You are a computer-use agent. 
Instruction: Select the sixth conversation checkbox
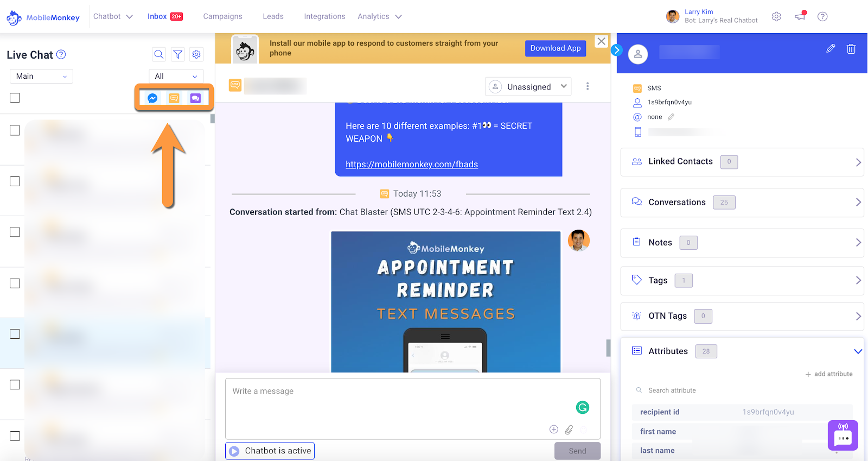pyautogui.click(x=15, y=384)
